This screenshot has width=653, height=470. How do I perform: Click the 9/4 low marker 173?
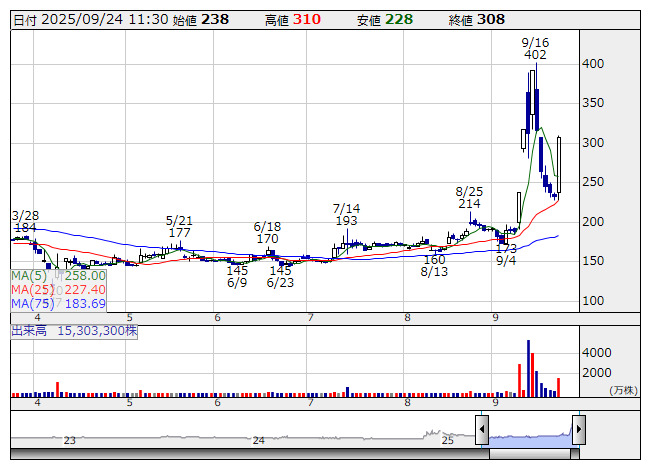coord(506,247)
